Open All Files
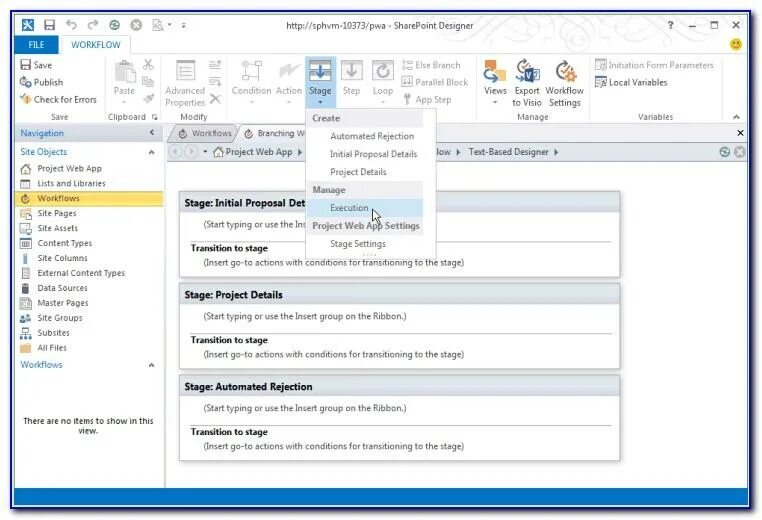The image size is (762, 520). pos(52,347)
